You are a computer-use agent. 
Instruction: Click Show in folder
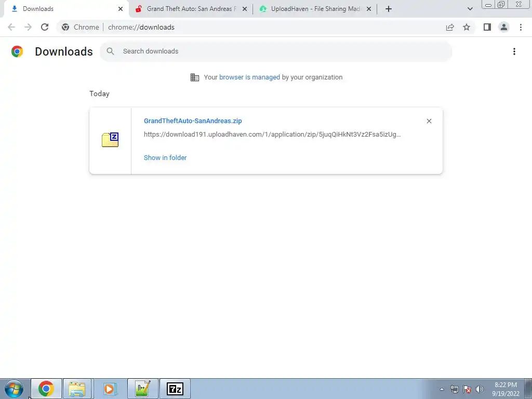click(x=165, y=158)
